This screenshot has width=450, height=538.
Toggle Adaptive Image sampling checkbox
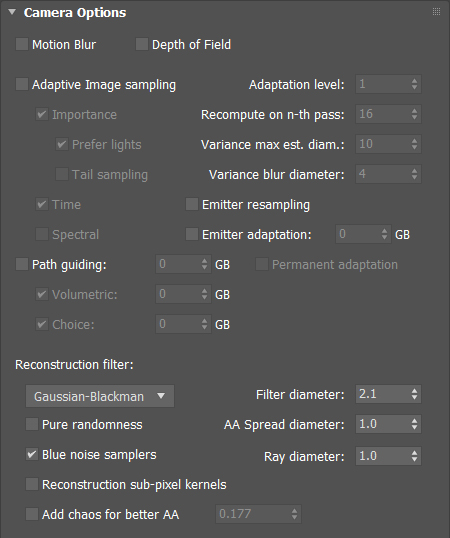pyautogui.click(x=22, y=84)
